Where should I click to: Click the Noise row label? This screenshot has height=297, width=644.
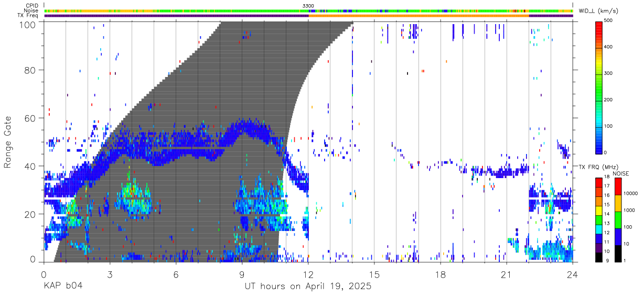31,10
